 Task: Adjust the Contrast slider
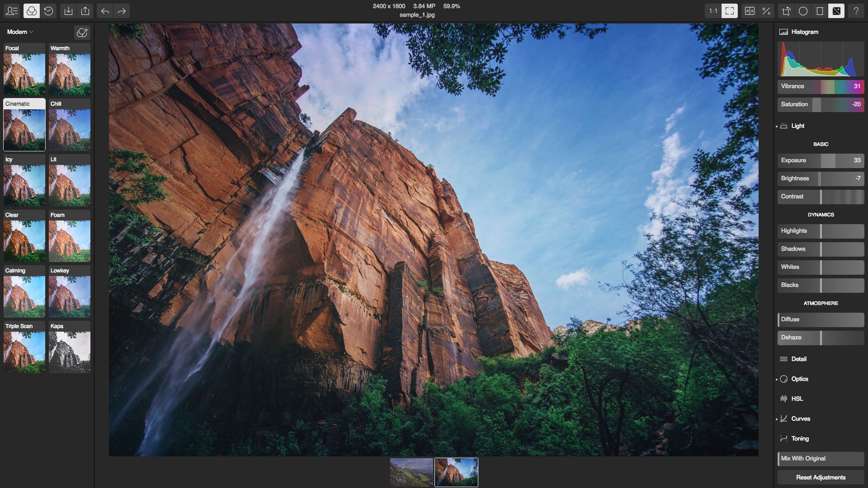click(x=821, y=197)
